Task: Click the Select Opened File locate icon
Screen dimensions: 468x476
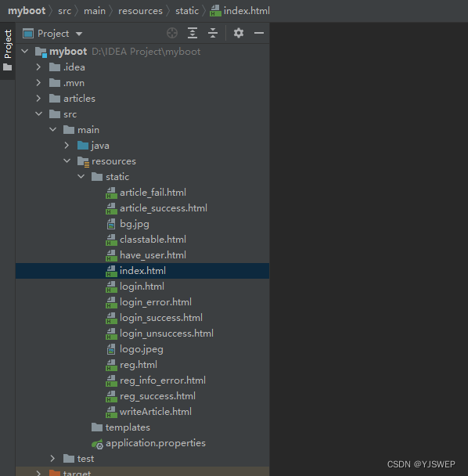Action: pyautogui.click(x=172, y=33)
